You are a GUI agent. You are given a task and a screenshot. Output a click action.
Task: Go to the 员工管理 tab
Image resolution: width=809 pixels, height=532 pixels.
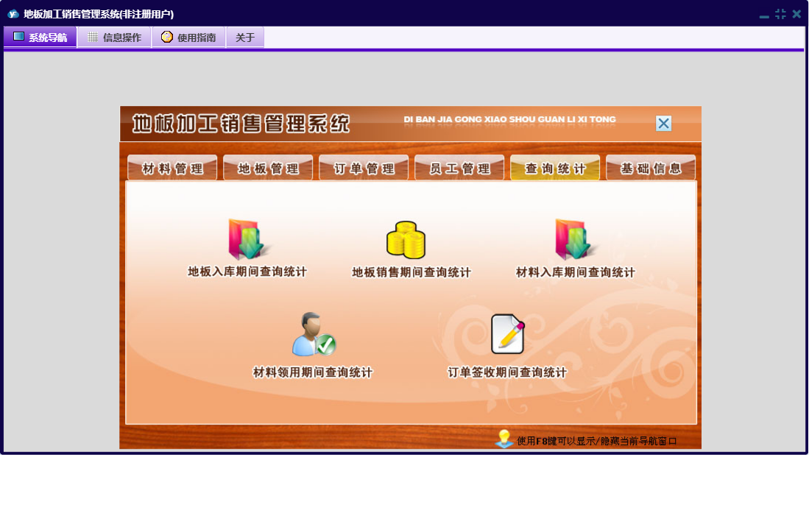tap(459, 169)
